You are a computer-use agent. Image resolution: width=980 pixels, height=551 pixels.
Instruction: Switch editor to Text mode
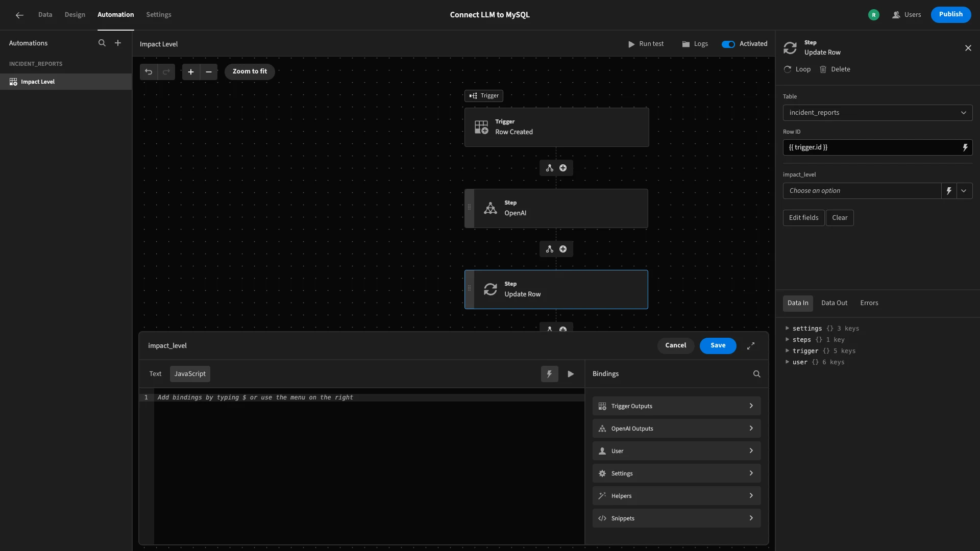point(155,374)
